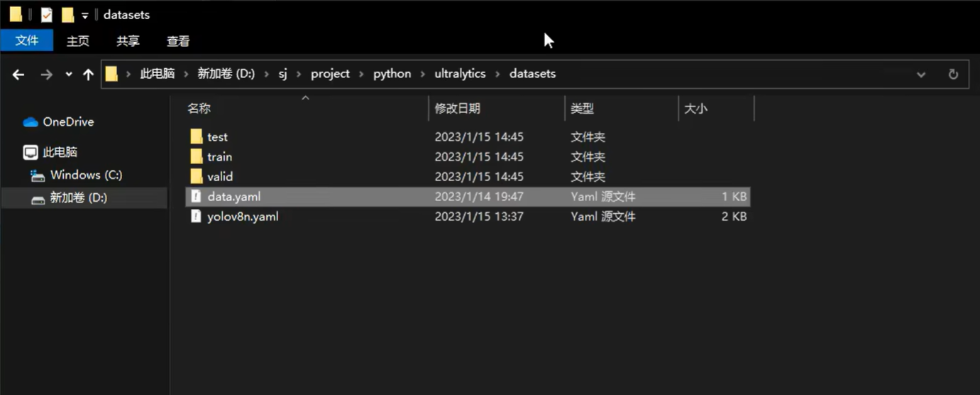The height and width of the screenshot is (395, 980).
Task: Open the address bar history dropdown
Action: [921, 75]
